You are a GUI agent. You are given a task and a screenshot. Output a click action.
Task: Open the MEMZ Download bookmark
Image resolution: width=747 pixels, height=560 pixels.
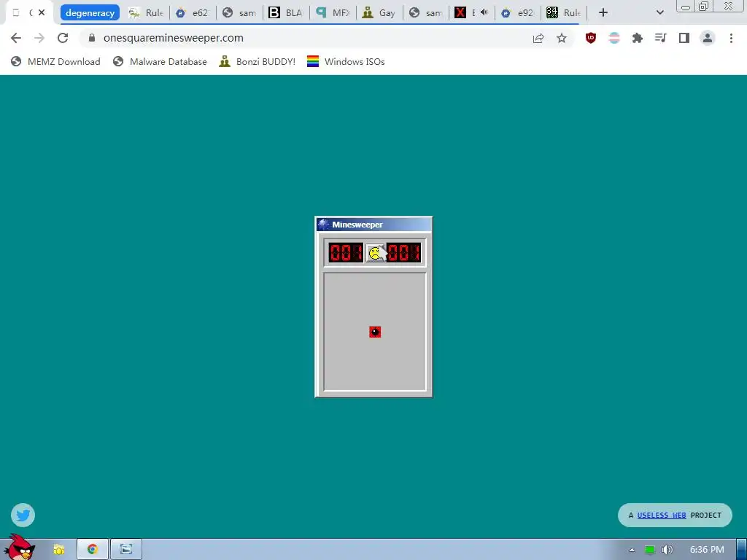tap(55, 61)
